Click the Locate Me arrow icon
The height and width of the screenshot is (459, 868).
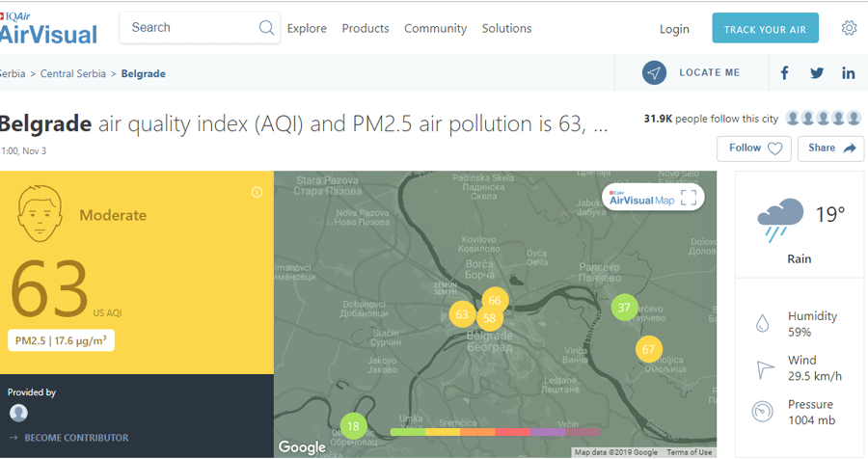pyautogui.click(x=655, y=73)
